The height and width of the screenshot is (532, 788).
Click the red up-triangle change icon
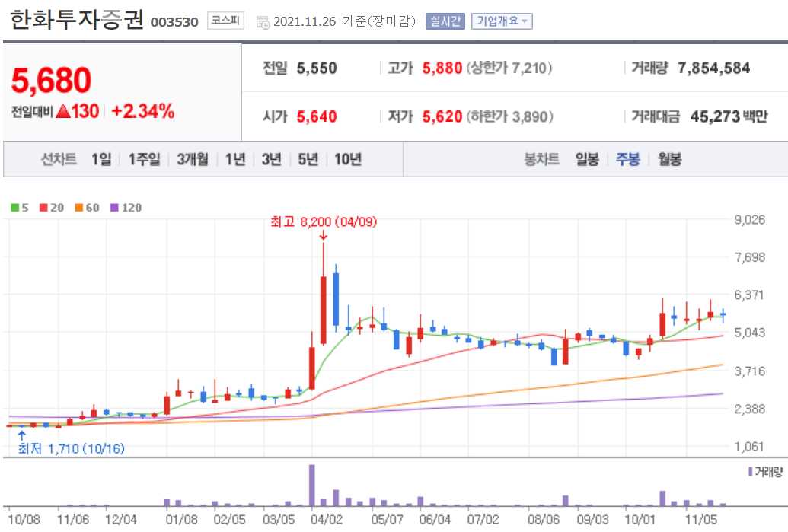coord(63,110)
